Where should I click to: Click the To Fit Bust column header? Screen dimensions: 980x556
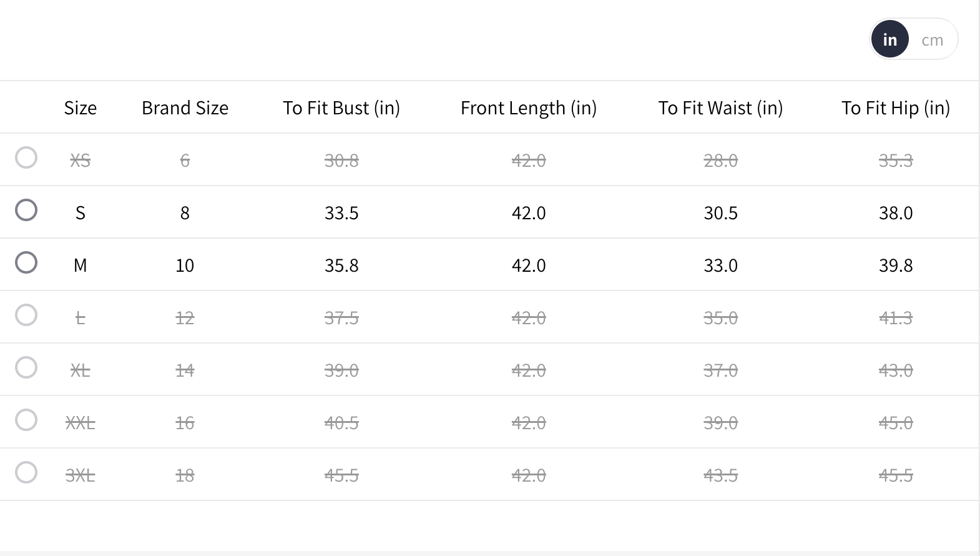pos(341,108)
